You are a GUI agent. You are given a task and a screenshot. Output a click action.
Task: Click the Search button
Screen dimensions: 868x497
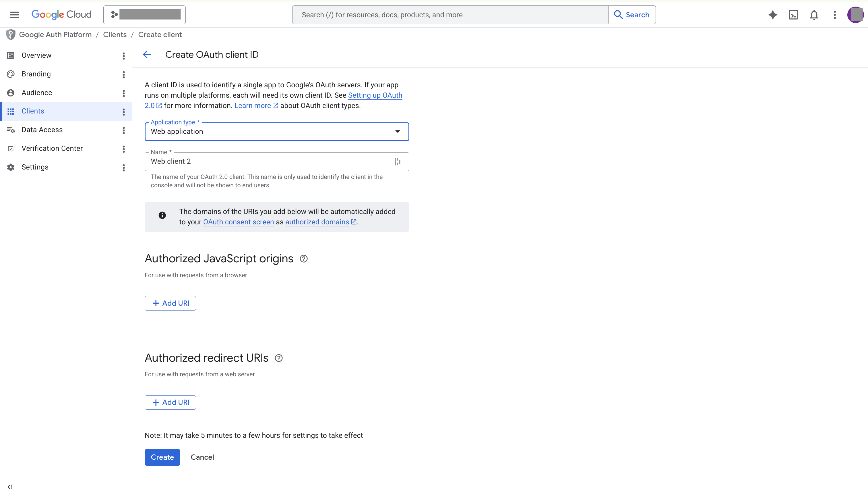tap(632, 15)
